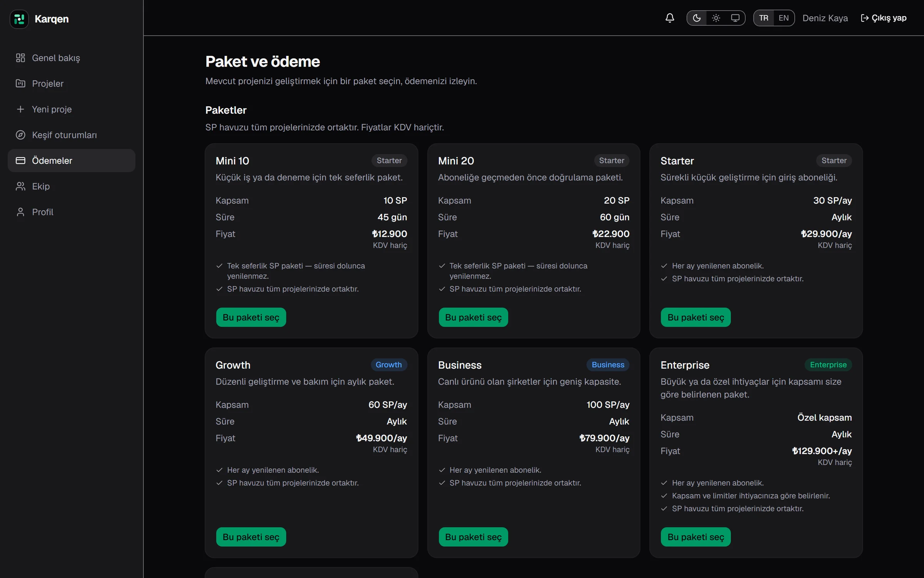
Task: Click Kapsam ve limitler ihtiyacınıza göre belirlenir
Action: (751, 496)
